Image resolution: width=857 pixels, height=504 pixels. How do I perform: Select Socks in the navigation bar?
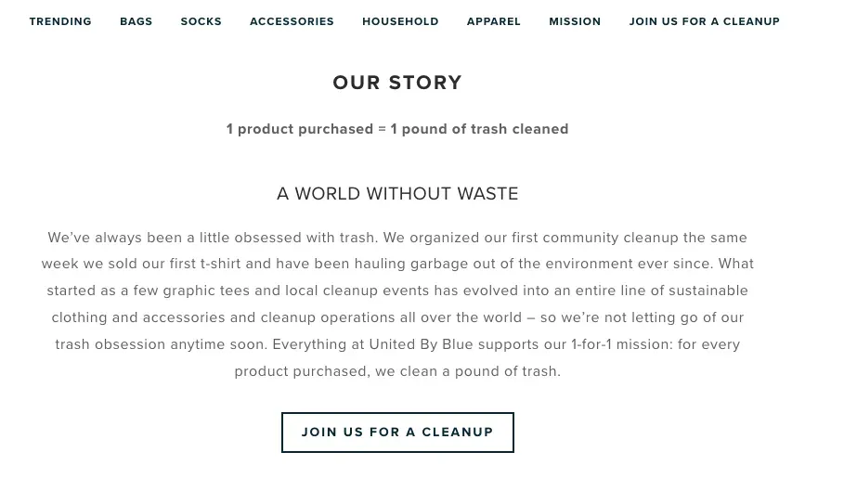pyautogui.click(x=201, y=21)
